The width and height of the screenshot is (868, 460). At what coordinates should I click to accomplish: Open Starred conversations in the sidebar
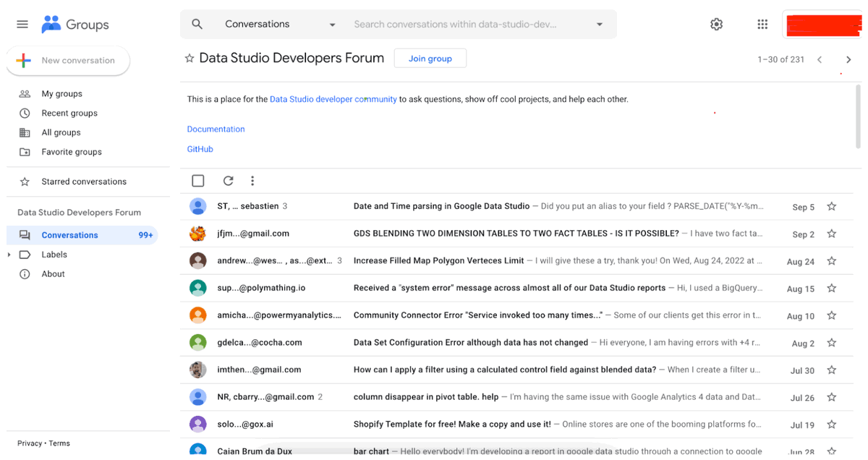pyautogui.click(x=85, y=181)
